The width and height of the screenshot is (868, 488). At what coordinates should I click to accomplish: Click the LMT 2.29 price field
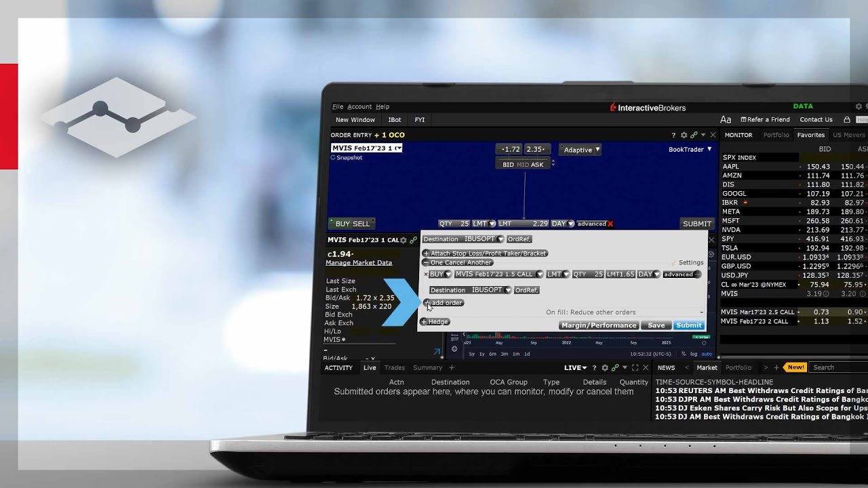(523, 224)
